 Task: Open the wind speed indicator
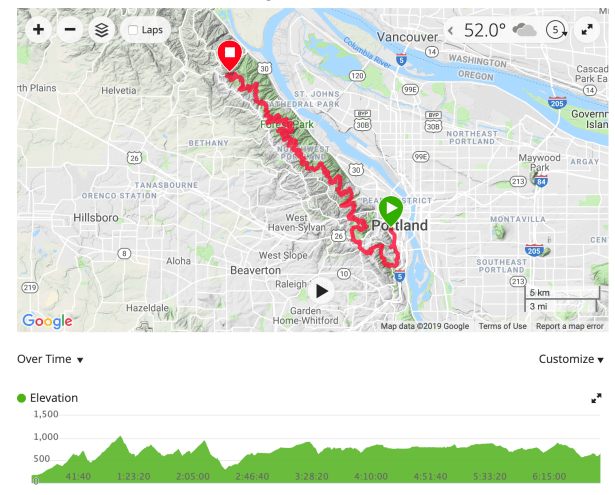pos(558,30)
